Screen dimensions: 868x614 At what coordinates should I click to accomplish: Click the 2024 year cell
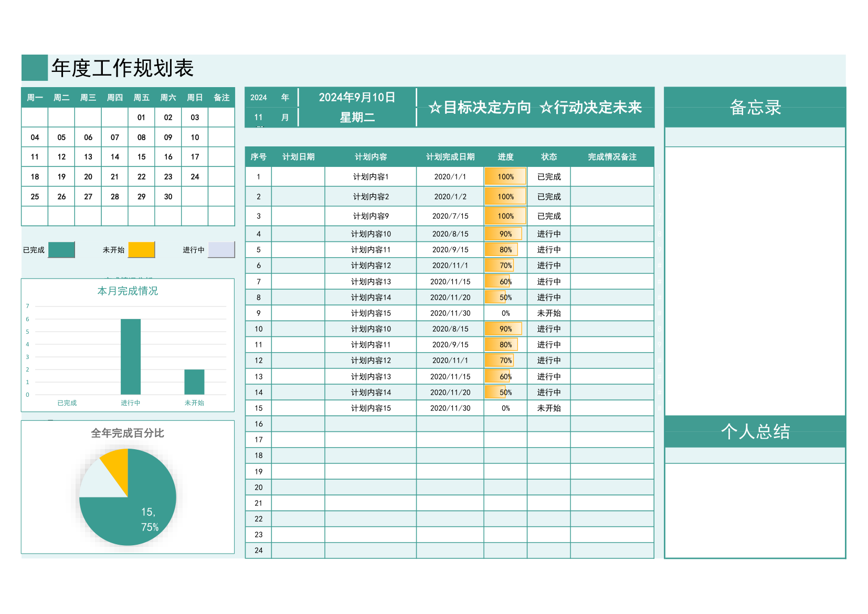point(258,98)
